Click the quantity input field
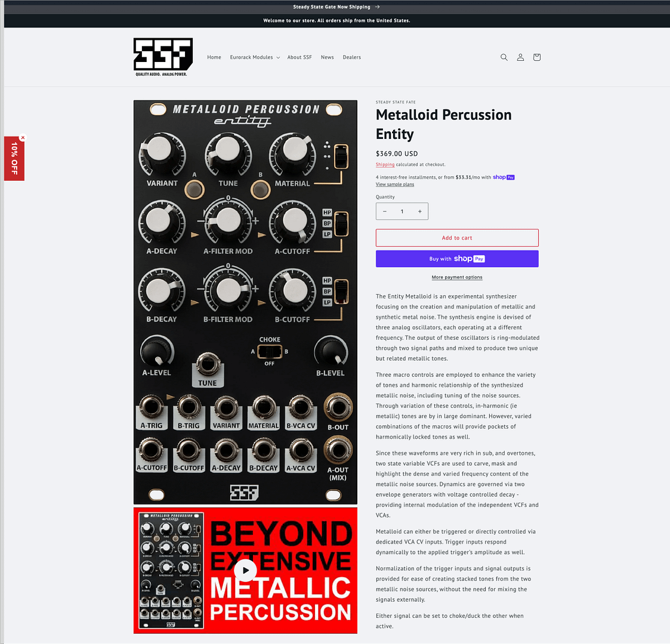670x644 pixels. click(402, 211)
